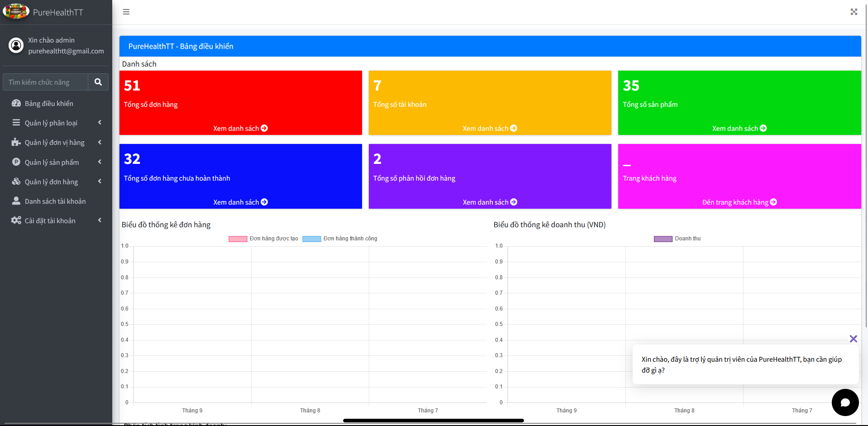Click Biểu đồ thống kê doanh thu heading
The width and height of the screenshot is (868, 426).
[x=549, y=225]
